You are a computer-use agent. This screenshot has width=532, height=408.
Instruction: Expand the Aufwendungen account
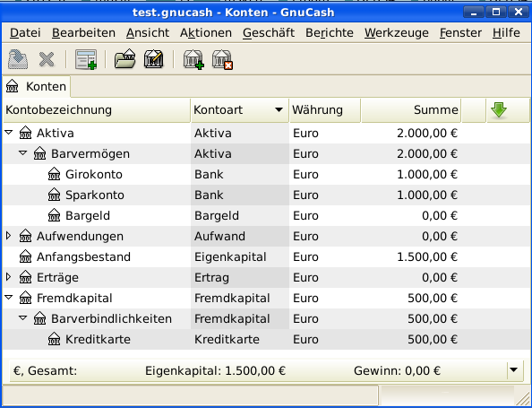(9, 236)
